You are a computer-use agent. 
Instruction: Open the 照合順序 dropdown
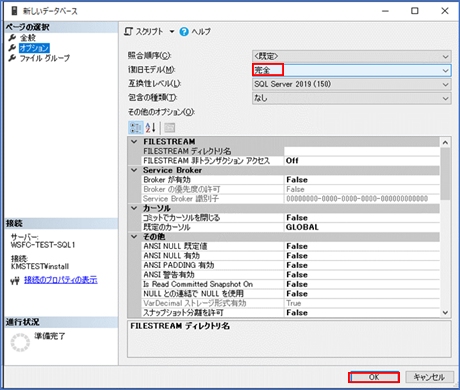[352, 56]
